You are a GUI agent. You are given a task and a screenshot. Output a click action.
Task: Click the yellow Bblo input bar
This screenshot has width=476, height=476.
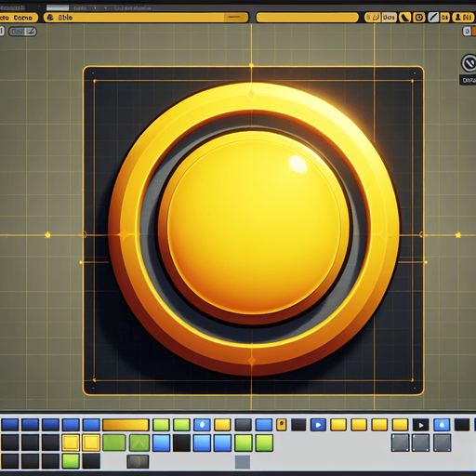146,18
